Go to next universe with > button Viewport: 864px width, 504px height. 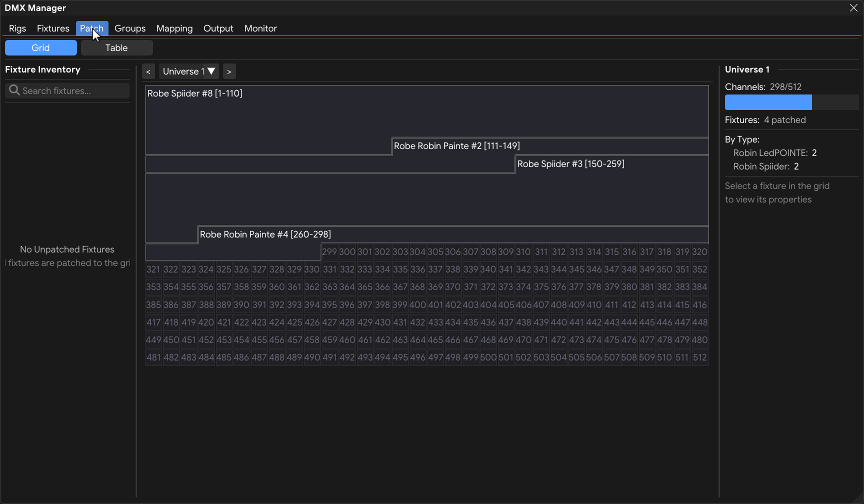[229, 71]
